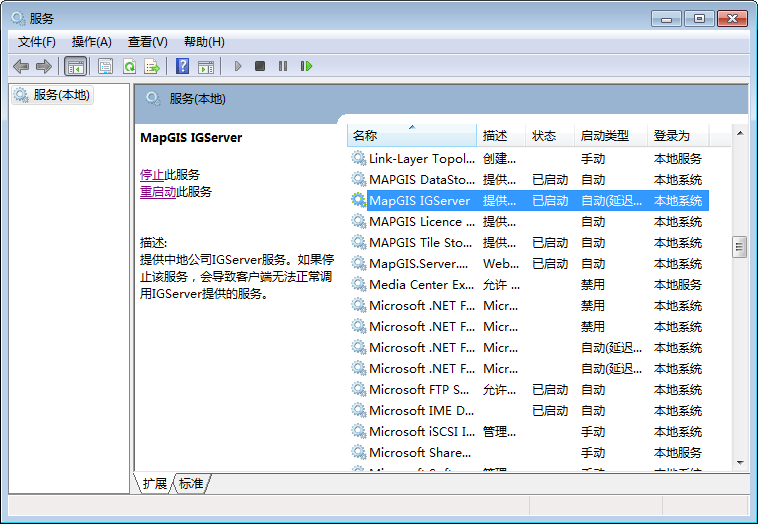
Task: Open the 操作(A) menu
Action: tap(92, 42)
